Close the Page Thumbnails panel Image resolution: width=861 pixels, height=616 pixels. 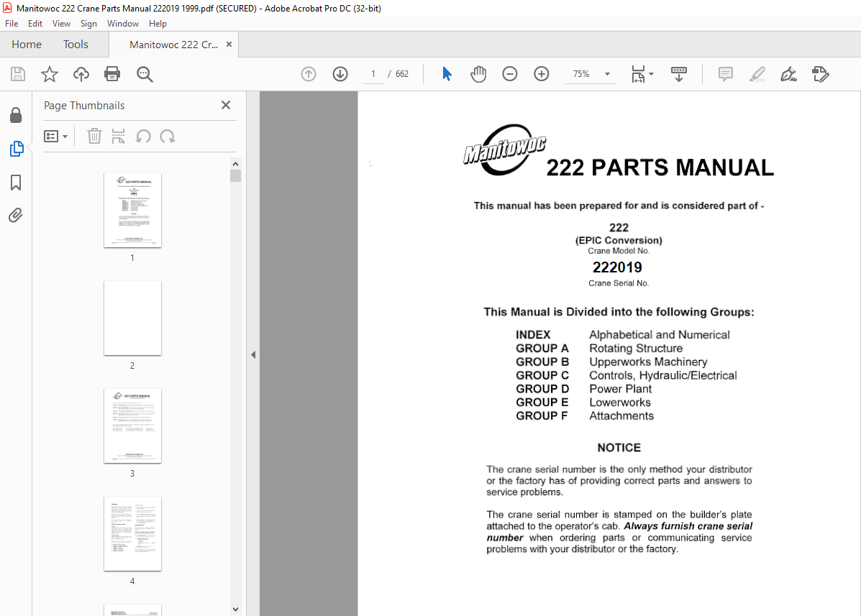click(x=226, y=105)
